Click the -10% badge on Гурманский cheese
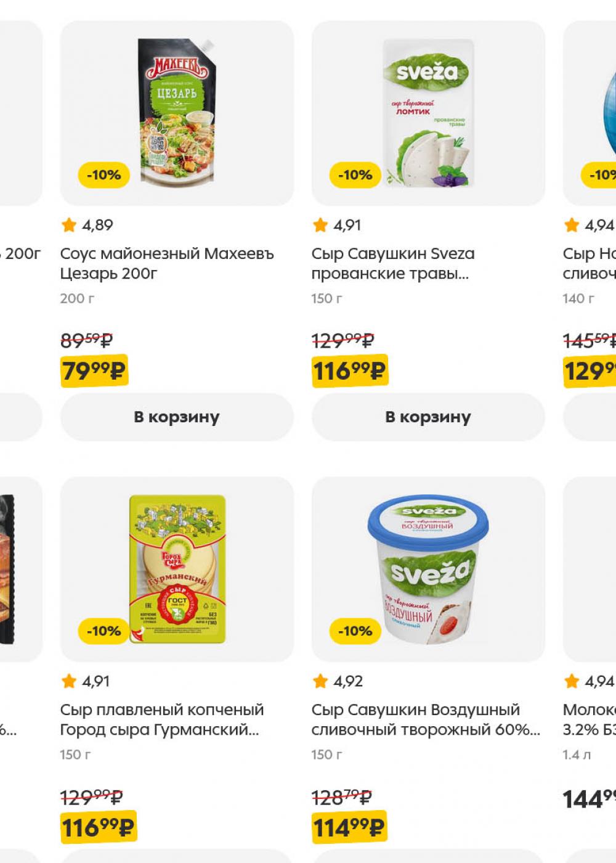This screenshot has width=616, height=863. (103, 631)
